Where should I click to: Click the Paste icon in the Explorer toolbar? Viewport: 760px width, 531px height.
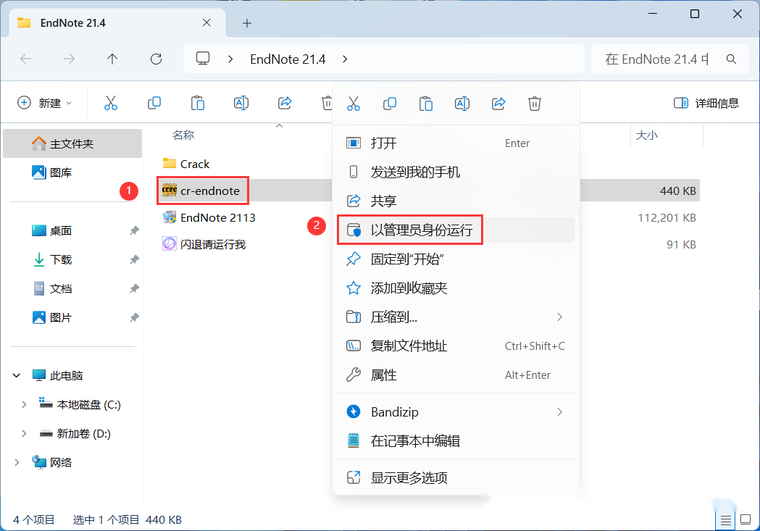[x=198, y=103]
